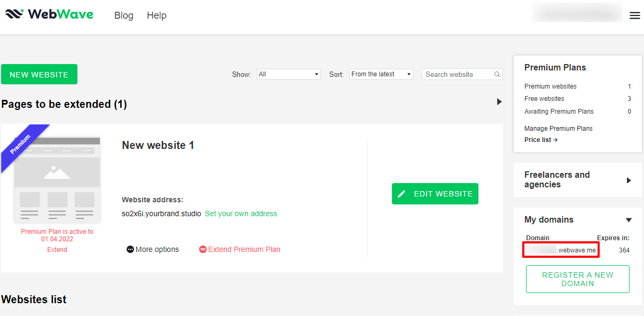644x316 pixels.
Task: Click Set your own address link
Action: [241, 214]
